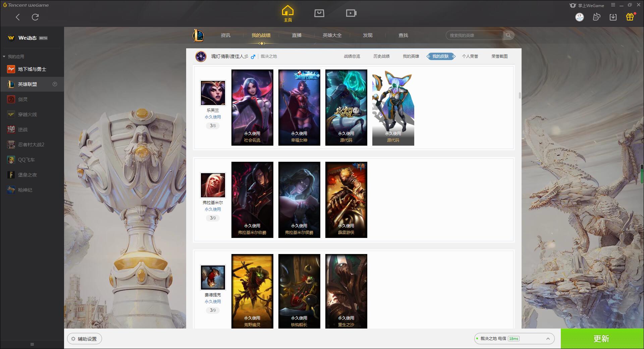Open the 荒野幽灵 skin thumbnail
644x349 pixels.
point(252,291)
